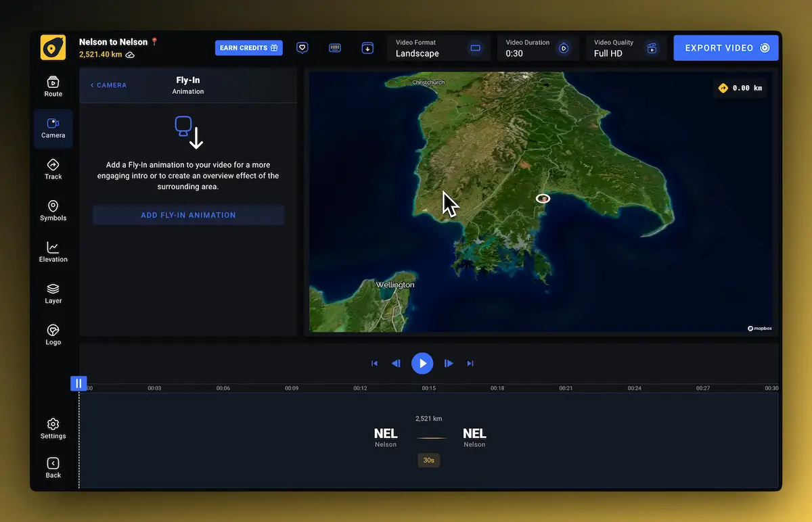Select the Track sidebar icon
812x522 pixels.
coord(53,169)
